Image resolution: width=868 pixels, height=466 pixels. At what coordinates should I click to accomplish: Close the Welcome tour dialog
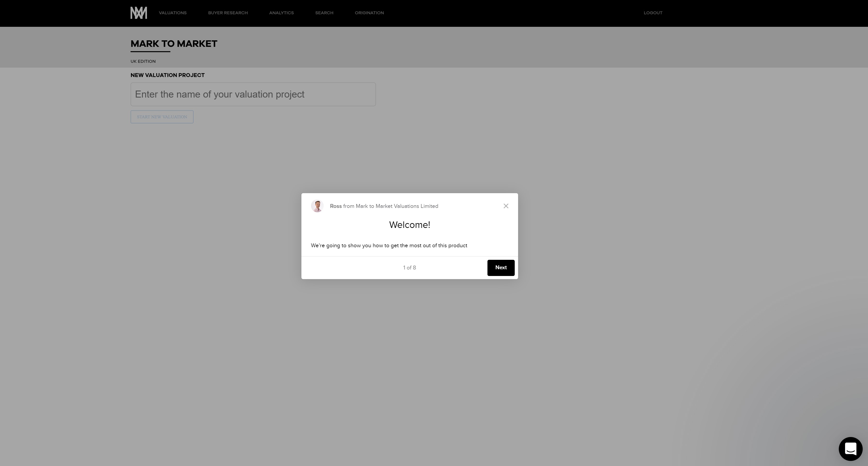coord(506,206)
